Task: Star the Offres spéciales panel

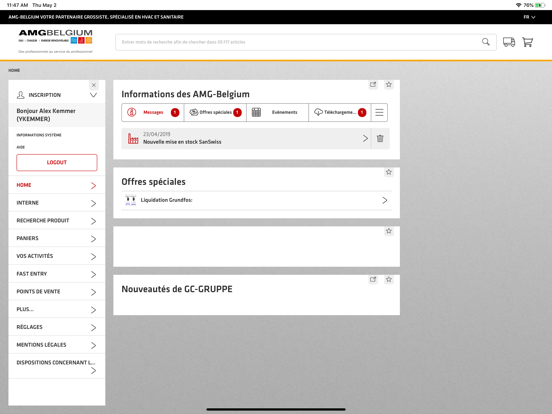Action: click(x=389, y=172)
